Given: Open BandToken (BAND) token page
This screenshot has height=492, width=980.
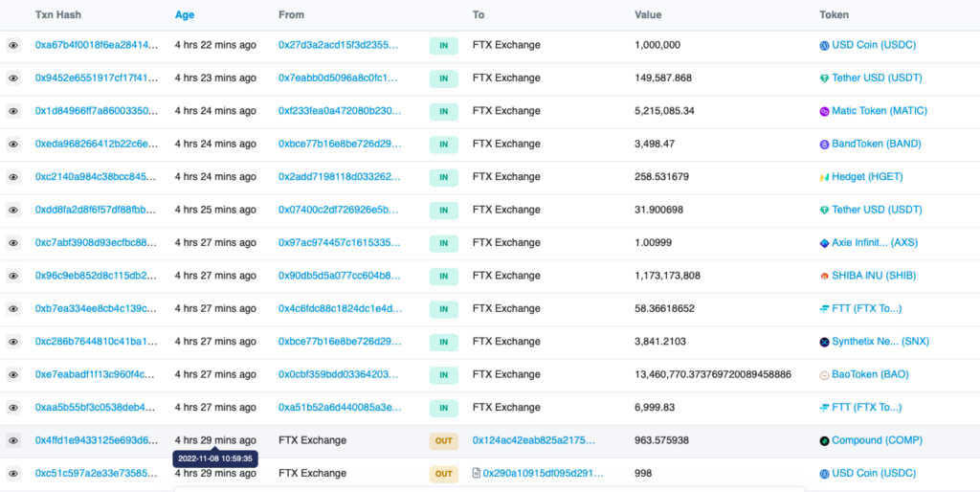Looking at the screenshot, I should 876,144.
